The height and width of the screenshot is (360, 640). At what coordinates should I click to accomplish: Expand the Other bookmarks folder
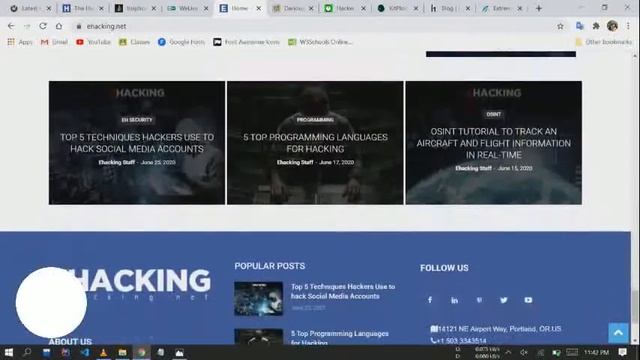[x=603, y=42]
